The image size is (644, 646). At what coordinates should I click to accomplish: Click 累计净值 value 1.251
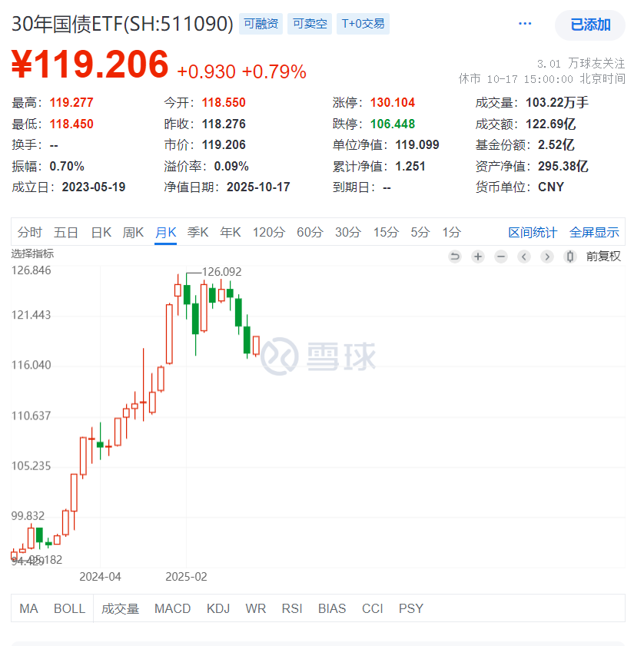(x=410, y=167)
